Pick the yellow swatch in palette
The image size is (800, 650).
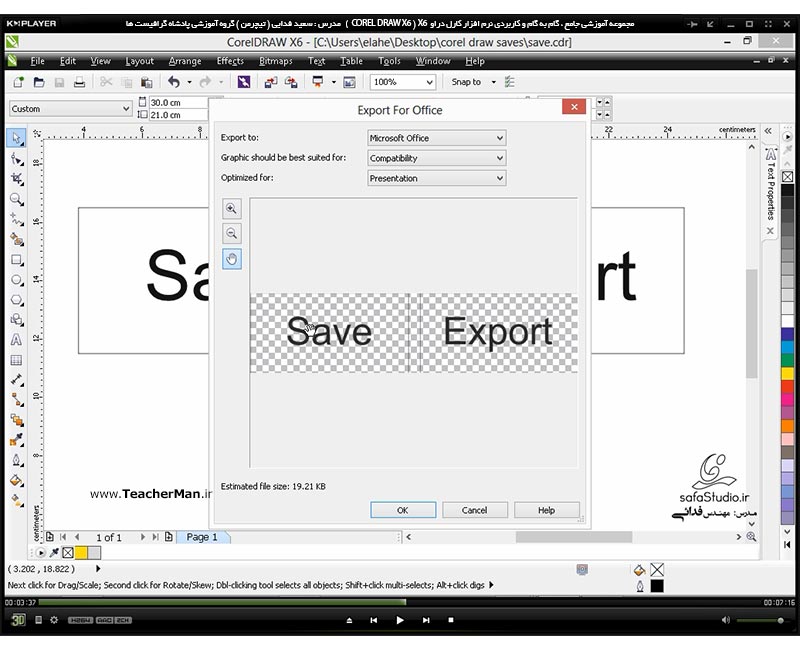(x=787, y=373)
